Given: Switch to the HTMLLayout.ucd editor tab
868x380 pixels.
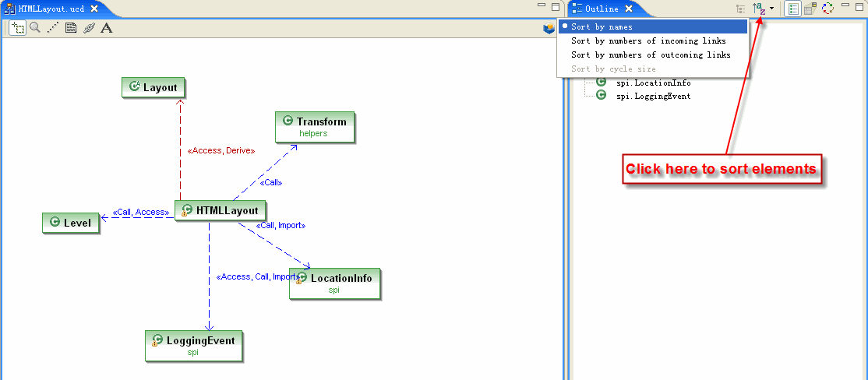Looking at the screenshot, I should pos(51,9).
